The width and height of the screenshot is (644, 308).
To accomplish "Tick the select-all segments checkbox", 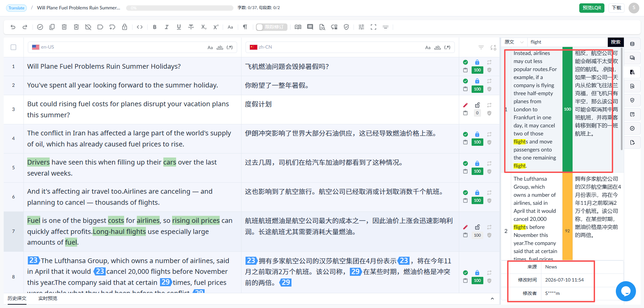I will tap(13, 47).
